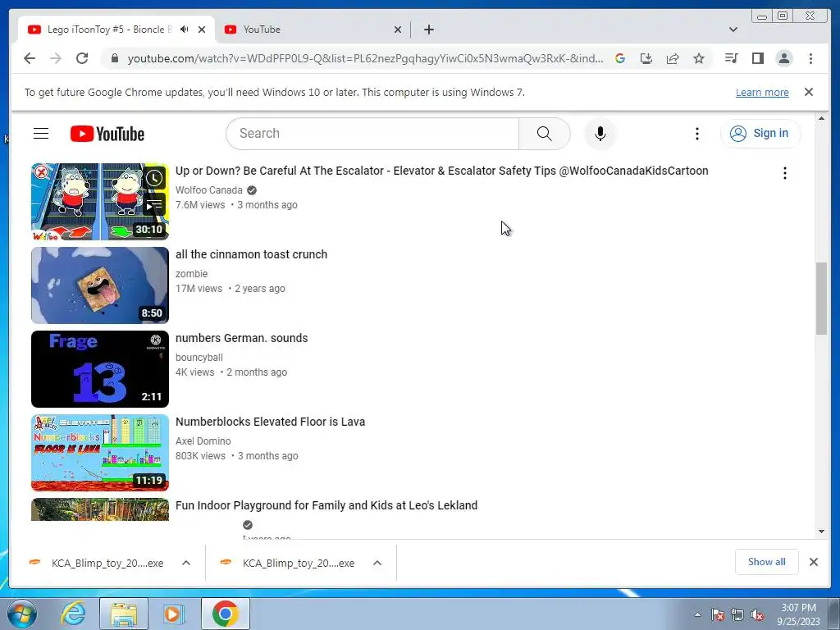Viewport: 840px width, 630px height.
Task: Close the downloads bar
Action: [x=813, y=562]
